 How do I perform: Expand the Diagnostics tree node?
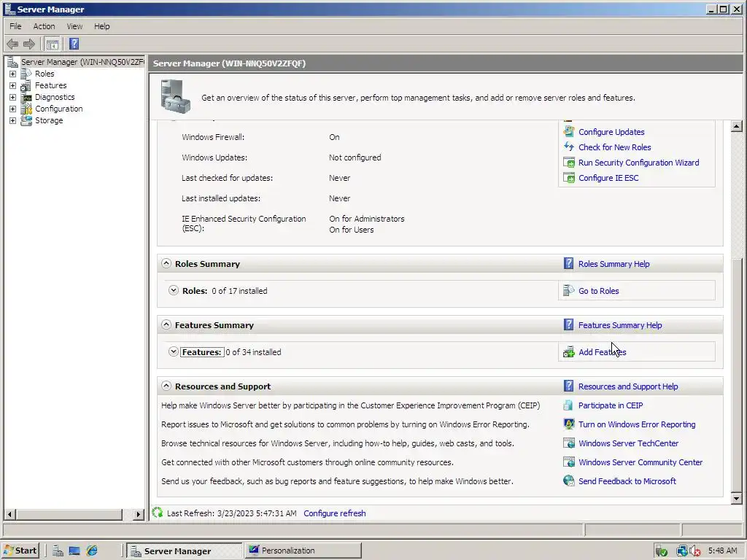(x=13, y=97)
